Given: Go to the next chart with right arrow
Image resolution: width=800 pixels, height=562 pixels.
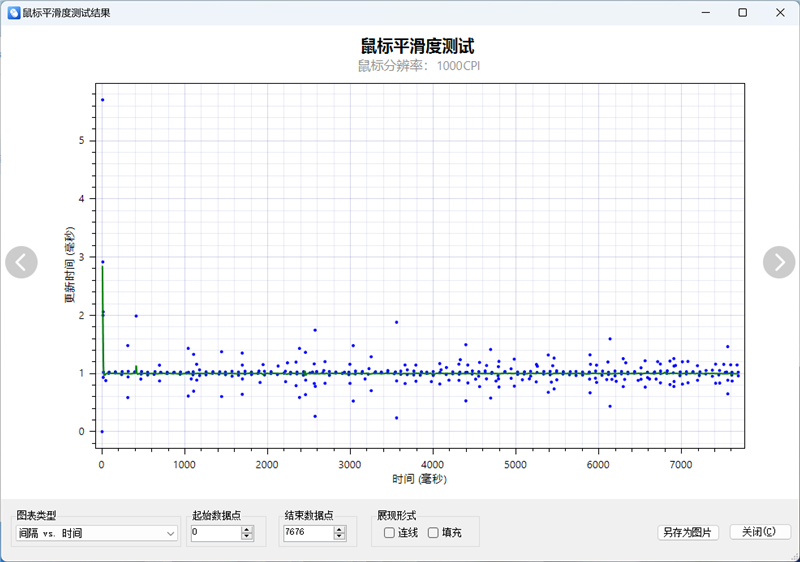Looking at the screenshot, I should (779, 262).
